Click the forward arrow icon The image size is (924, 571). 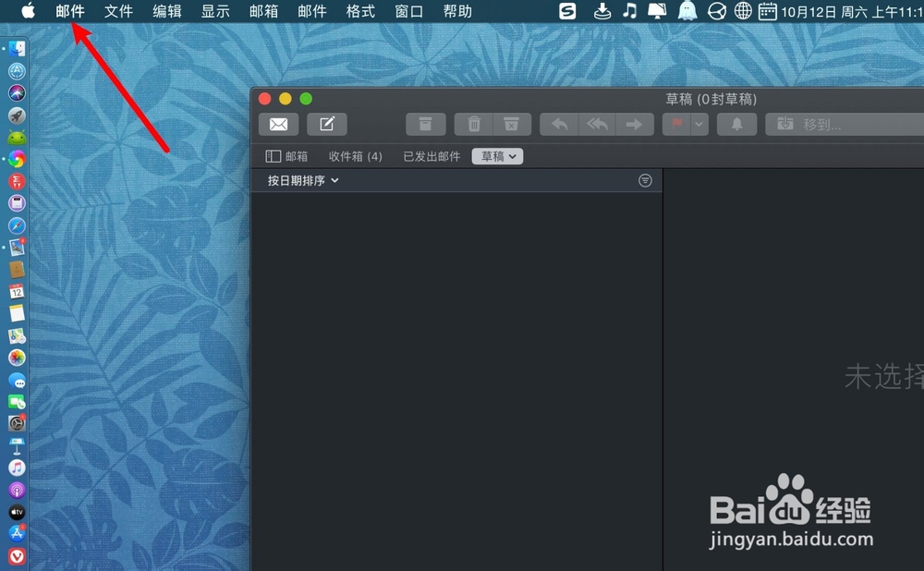pos(635,124)
